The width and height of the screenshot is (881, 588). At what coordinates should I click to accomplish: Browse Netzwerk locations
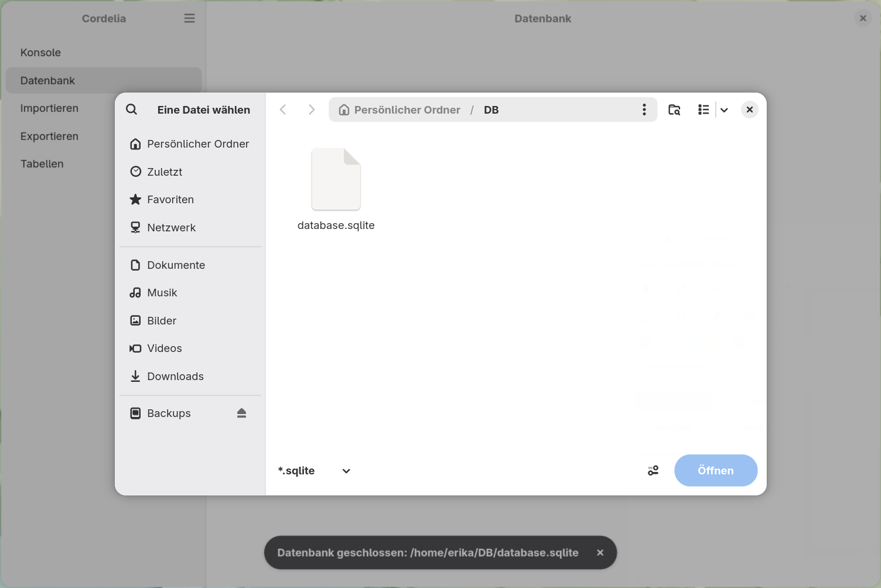190,228
